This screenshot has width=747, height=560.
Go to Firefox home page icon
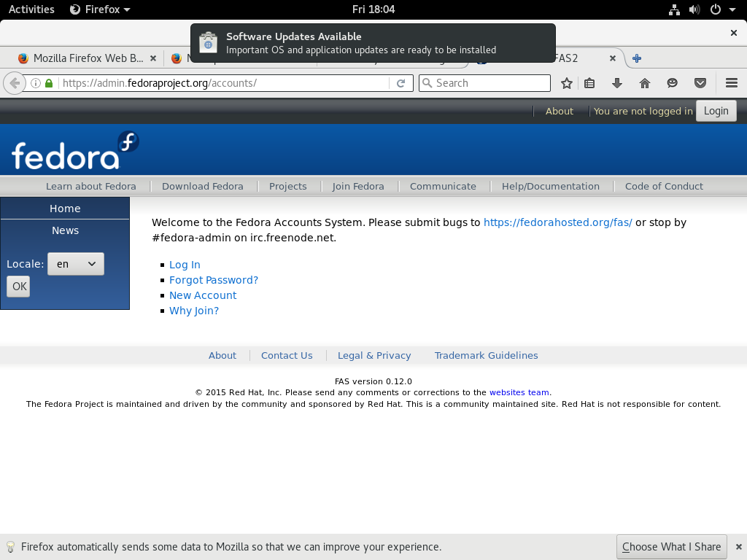tap(645, 83)
